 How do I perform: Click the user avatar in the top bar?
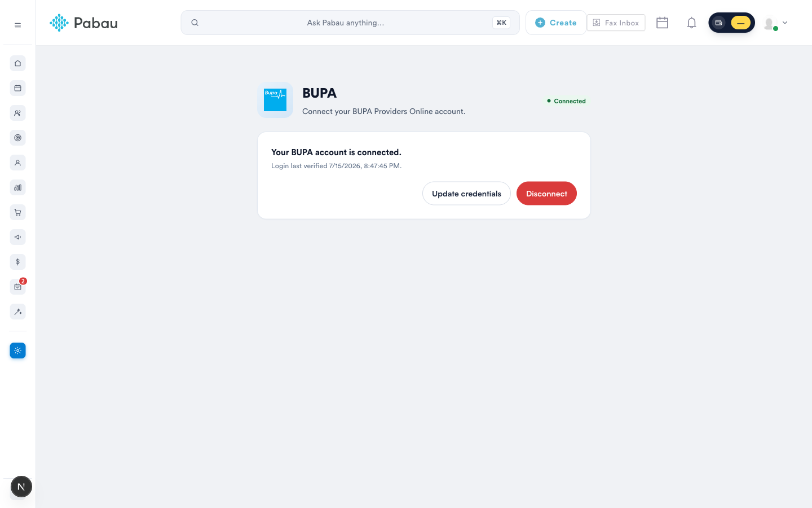coord(770,23)
